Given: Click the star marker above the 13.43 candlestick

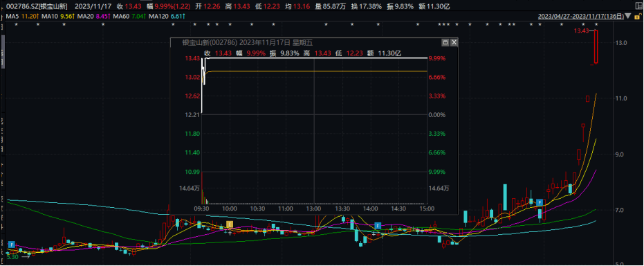Looking at the screenshot, I should tap(596, 25).
